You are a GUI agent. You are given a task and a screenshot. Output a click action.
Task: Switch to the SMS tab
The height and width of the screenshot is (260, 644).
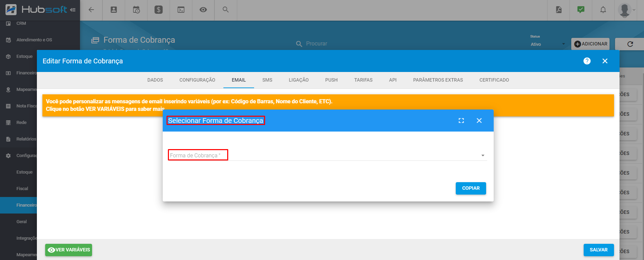point(267,80)
